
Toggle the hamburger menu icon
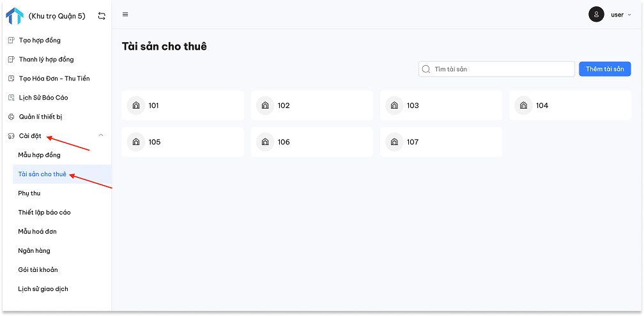tap(125, 14)
